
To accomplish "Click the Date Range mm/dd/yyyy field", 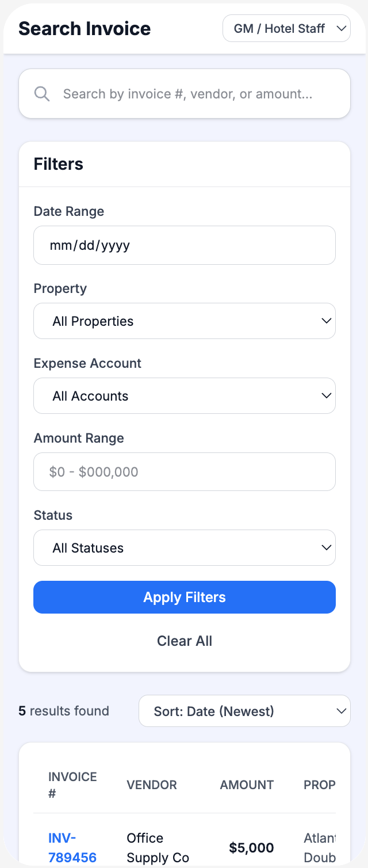I will (x=185, y=245).
